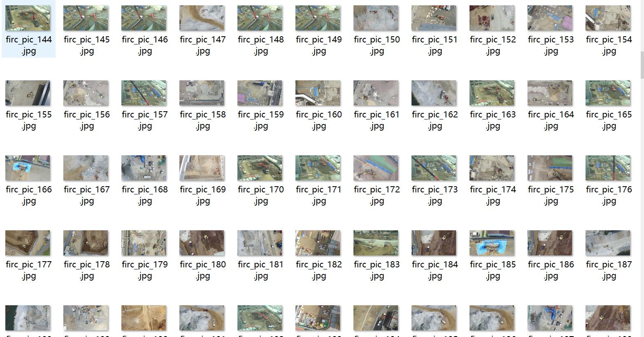The height and width of the screenshot is (337, 644).
Task: Select the firc_pic_180.jpg image thumbnail
Action: click(x=202, y=243)
